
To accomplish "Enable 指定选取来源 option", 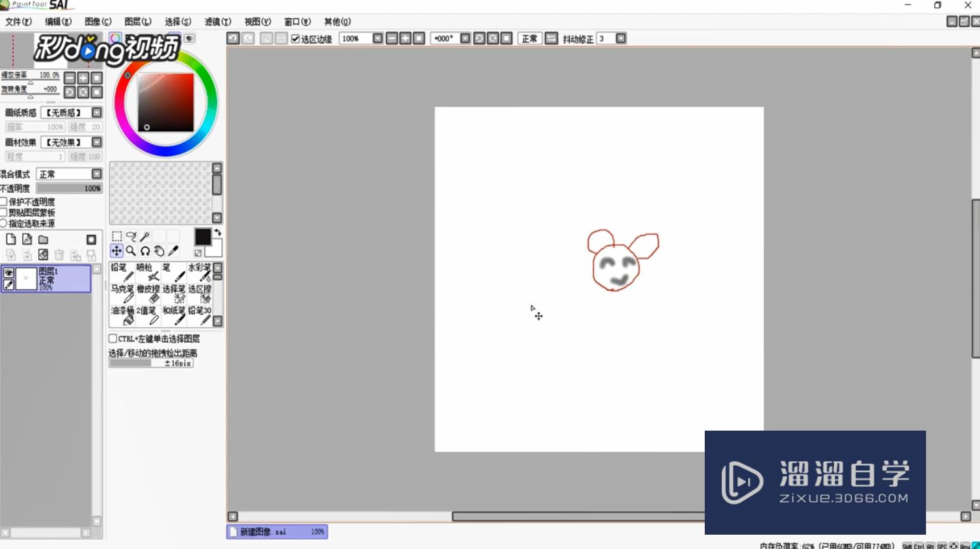I will [x=3, y=223].
